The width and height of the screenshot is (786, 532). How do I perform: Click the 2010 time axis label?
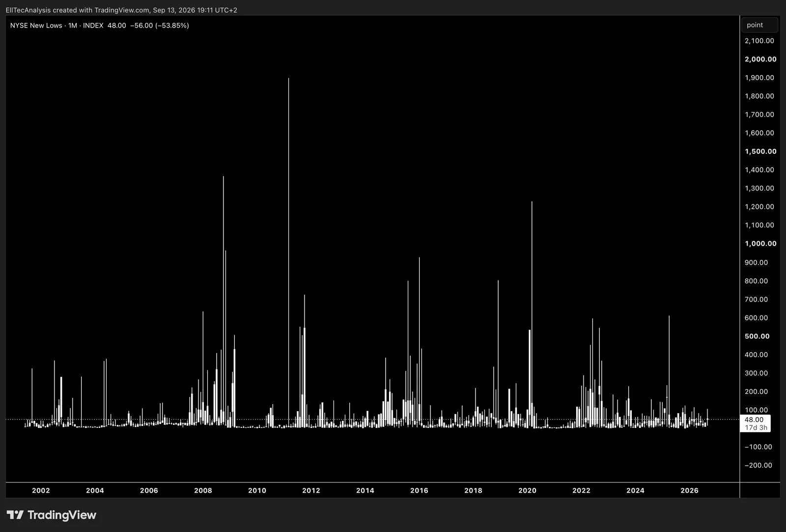coord(257,490)
